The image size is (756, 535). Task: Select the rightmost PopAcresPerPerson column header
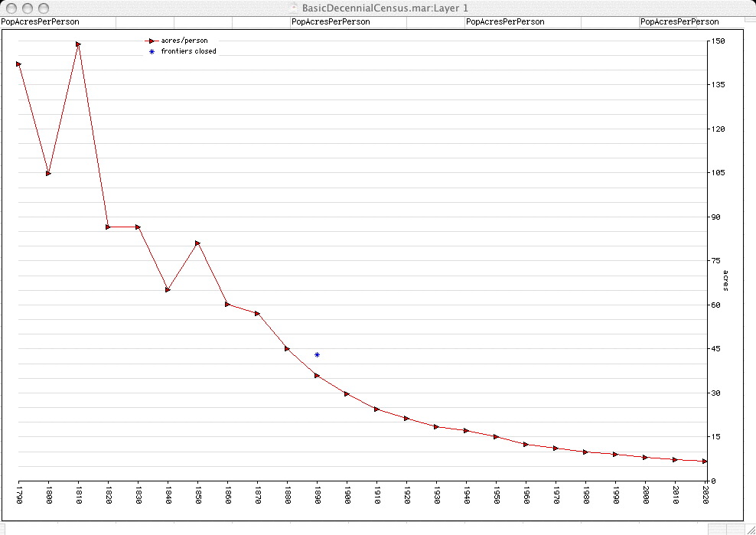tap(679, 22)
